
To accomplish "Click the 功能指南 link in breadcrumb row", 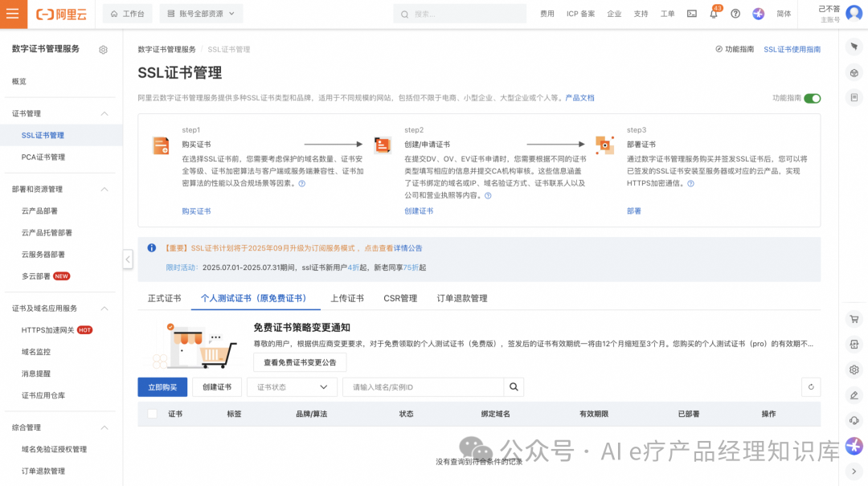I will tap(735, 49).
